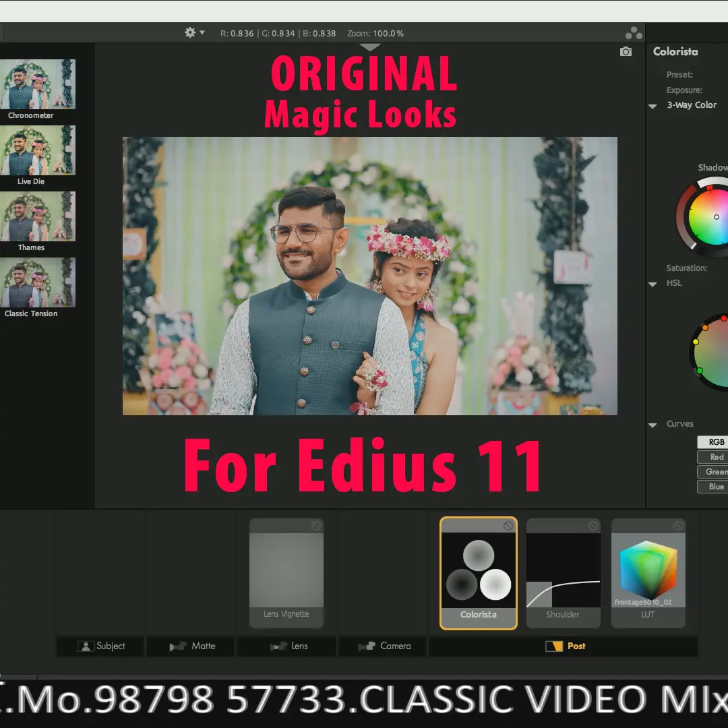
Task: Apply the Chronometer look
Action: [38, 89]
